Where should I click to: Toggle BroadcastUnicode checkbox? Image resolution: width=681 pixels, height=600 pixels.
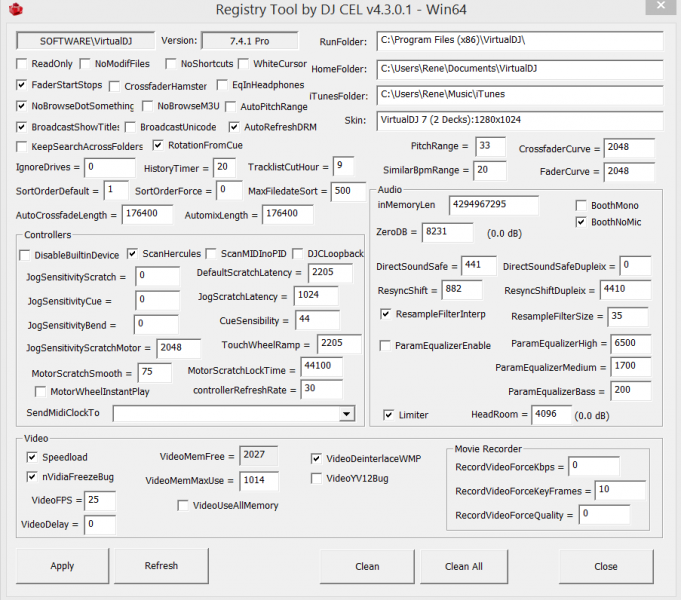(x=130, y=127)
